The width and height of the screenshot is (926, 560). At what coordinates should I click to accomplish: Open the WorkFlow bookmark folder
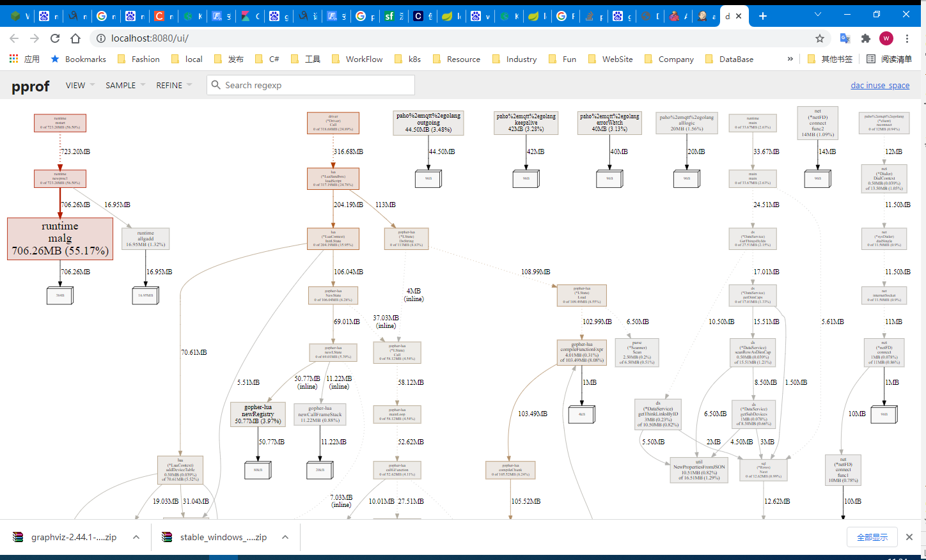(x=357, y=59)
